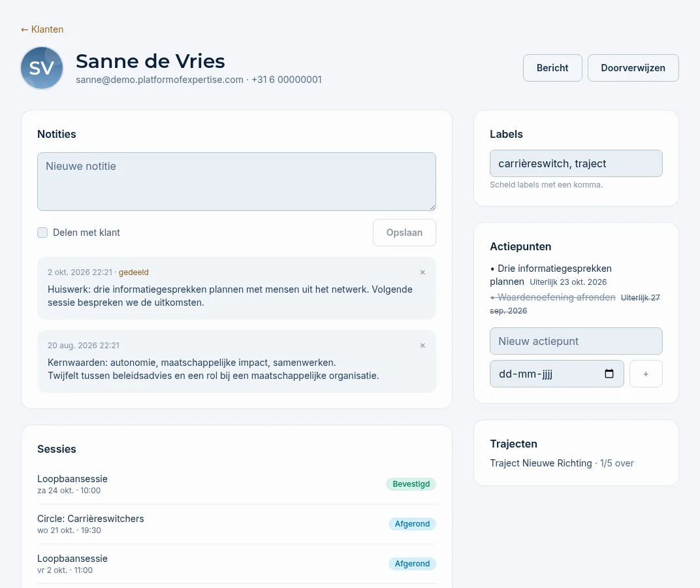Image resolution: width=700 pixels, height=588 pixels.
Task: Delete the note dated 20 aug. 2026
Action: click(x=422, y=346)
